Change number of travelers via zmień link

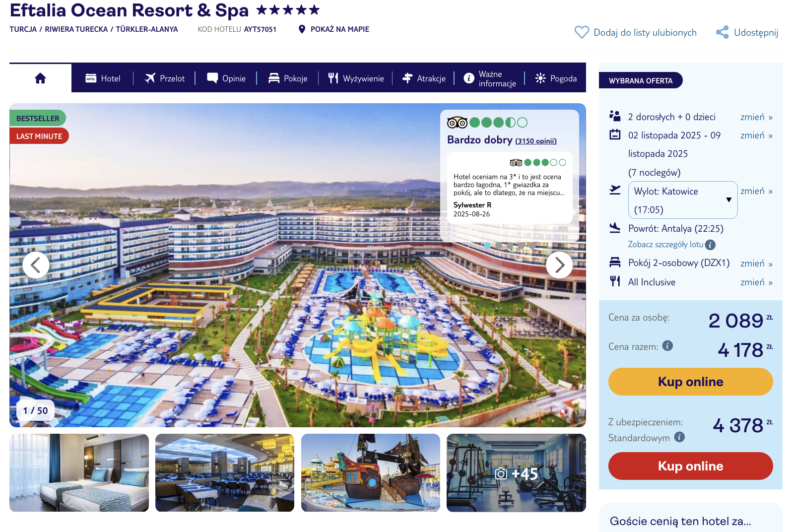(x=756, y=117)
